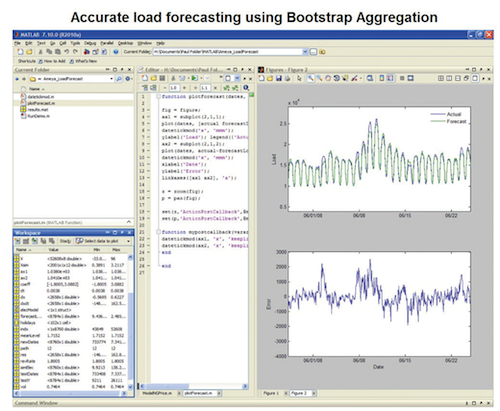
Task: Sort Current Folder by Name column
Action: [37, 89]
